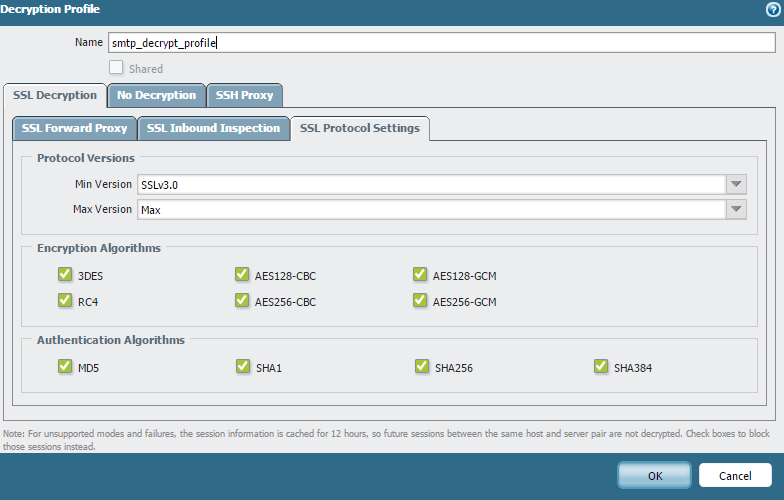Select the SSL Forward Proxy sub-tab
The image size is (784, 500).
pyautogui.click(x=74, y=128)
